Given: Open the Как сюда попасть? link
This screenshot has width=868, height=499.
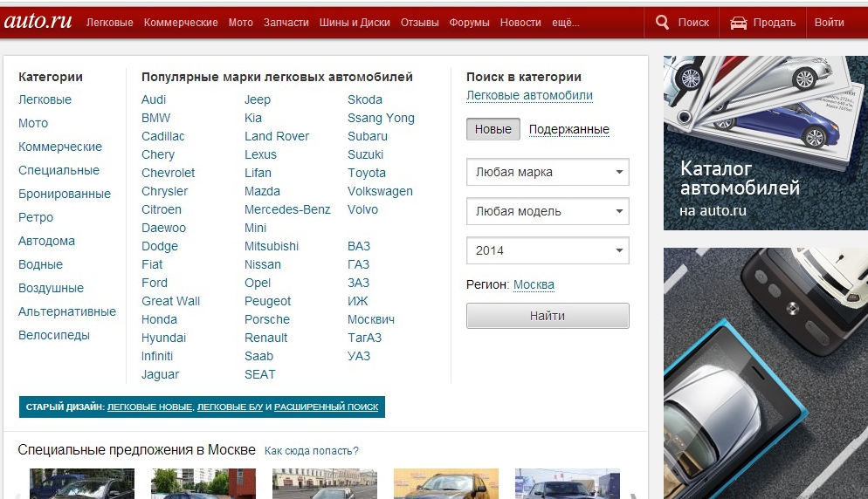Looking at the screenshot, I should pos(311,451).
